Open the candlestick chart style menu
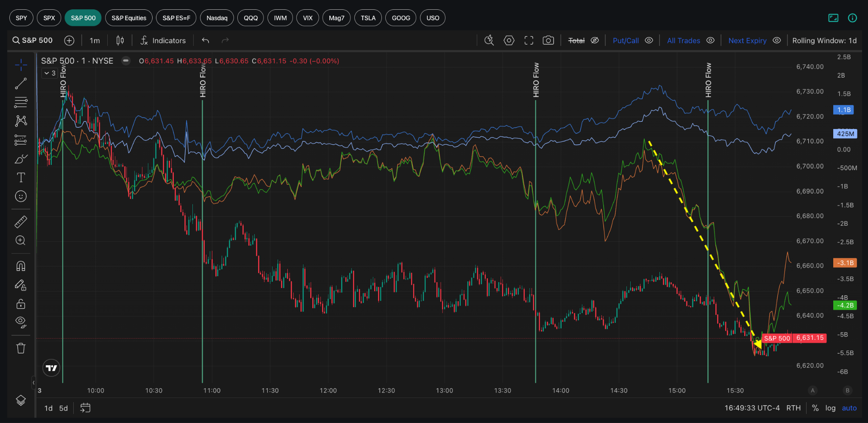 click(120, 40)
